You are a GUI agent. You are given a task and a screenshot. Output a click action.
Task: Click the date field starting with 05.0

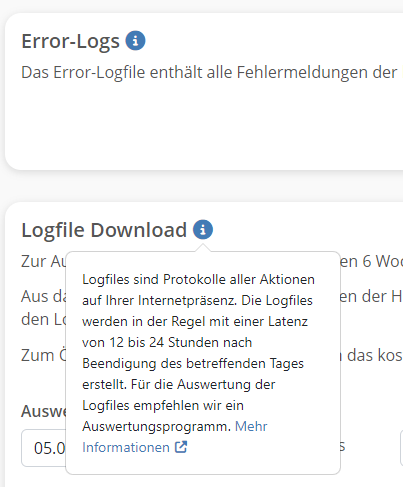(44, 448)
